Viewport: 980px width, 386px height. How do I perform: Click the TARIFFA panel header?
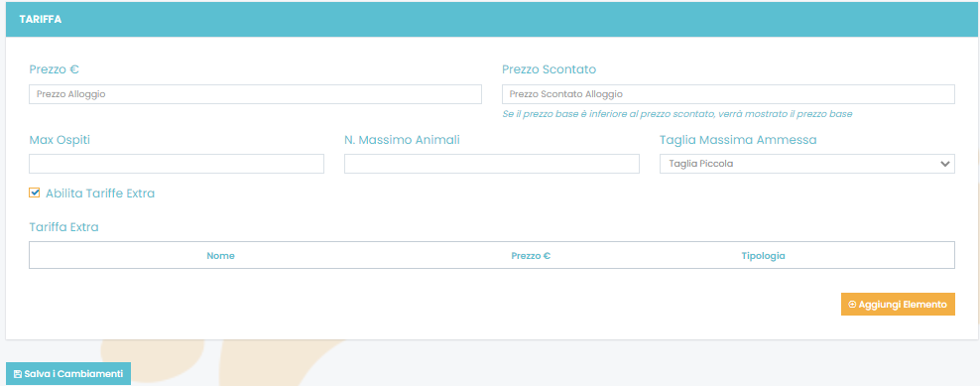tap(493, 20)
